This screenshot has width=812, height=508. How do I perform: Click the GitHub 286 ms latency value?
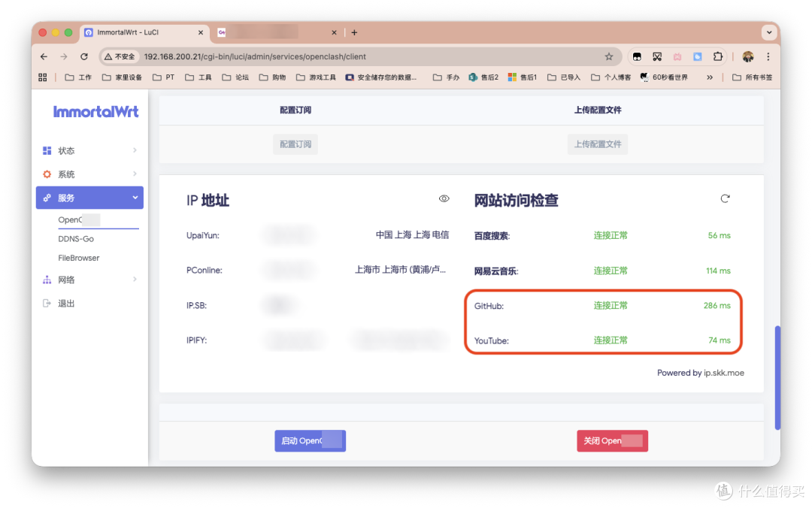(717, 306)
